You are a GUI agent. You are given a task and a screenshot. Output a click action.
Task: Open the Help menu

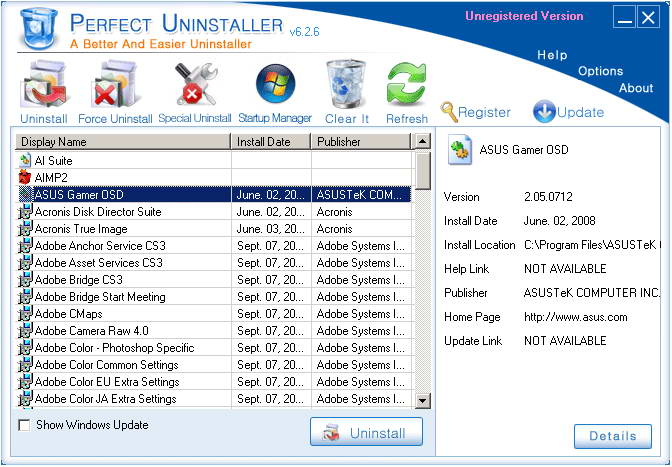[x=552, y=55]
